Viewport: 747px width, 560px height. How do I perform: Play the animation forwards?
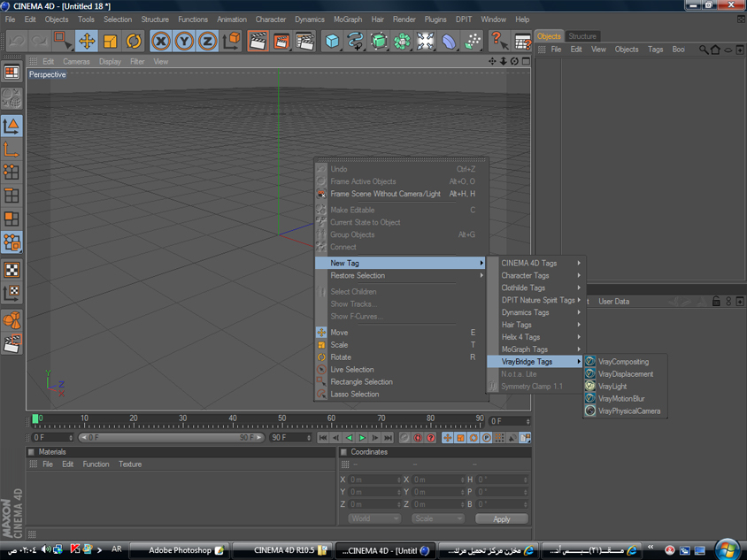click(x=362, y=438)
